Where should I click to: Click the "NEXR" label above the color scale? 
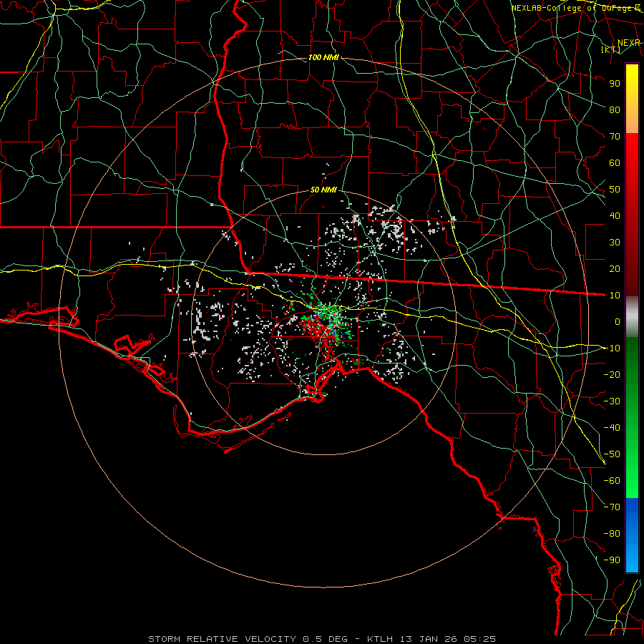pyautogui.click(x=629, y=43)
